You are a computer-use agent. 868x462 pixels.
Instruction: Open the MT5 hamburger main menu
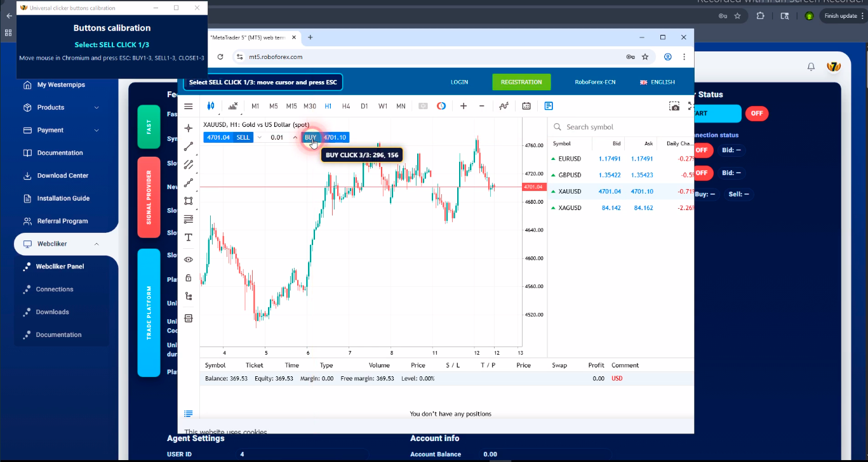pyautogui.click(x=189, y=106)
